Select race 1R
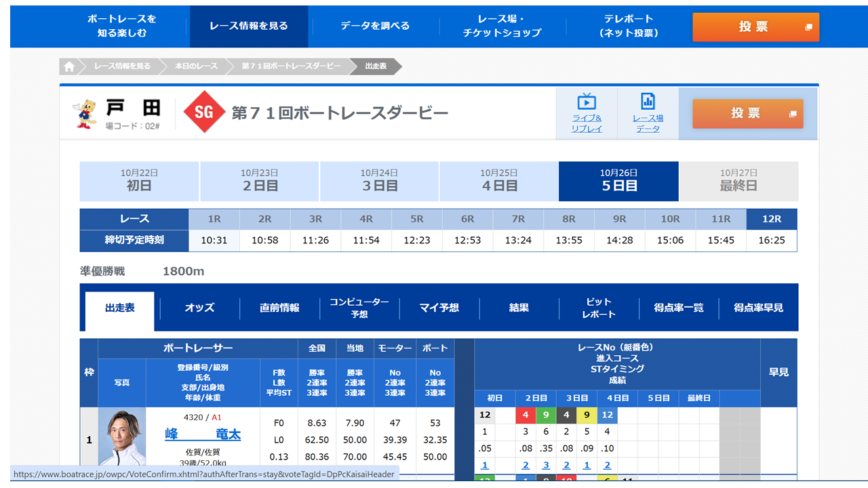868x488 pixels. point(214,219)
